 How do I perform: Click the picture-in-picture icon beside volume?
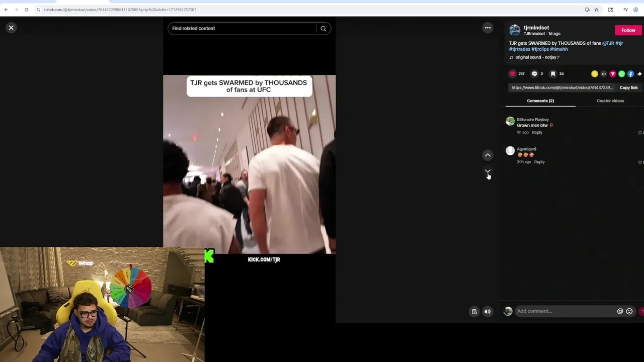[474, 312]
